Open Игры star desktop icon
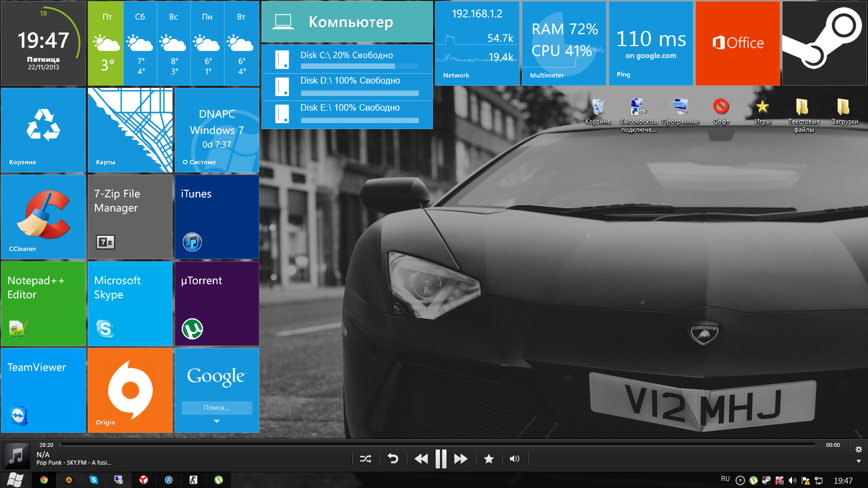Image resolution: width=868 pixels, height=488 pixels. [x=762, y=112]
